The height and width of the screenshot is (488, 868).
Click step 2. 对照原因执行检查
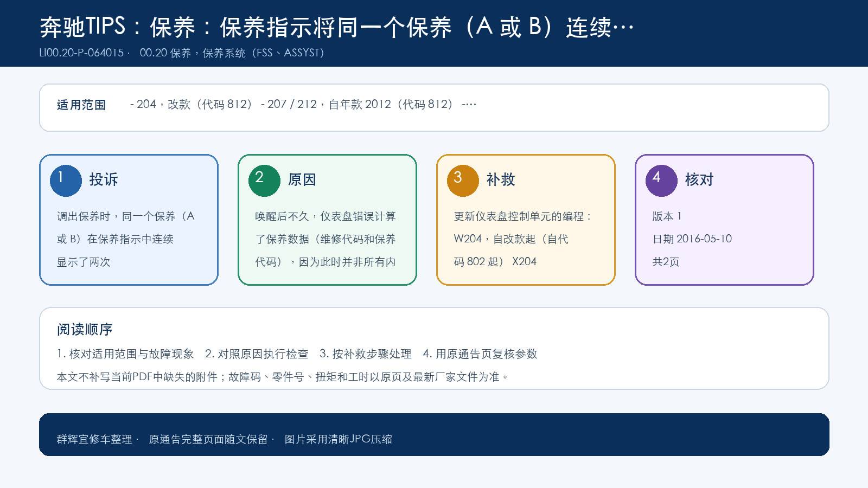pyautogui.click(x=257, y=354)
